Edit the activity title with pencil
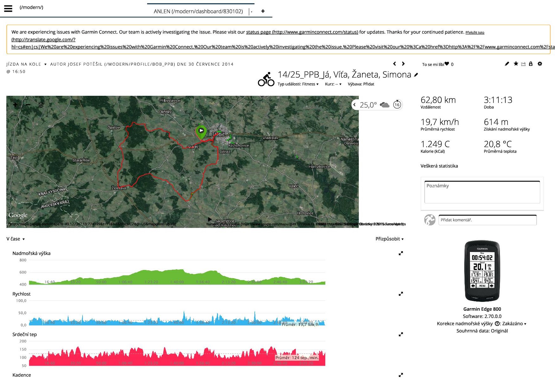This screenshot has height=392, width=555. tap(416, 75)
